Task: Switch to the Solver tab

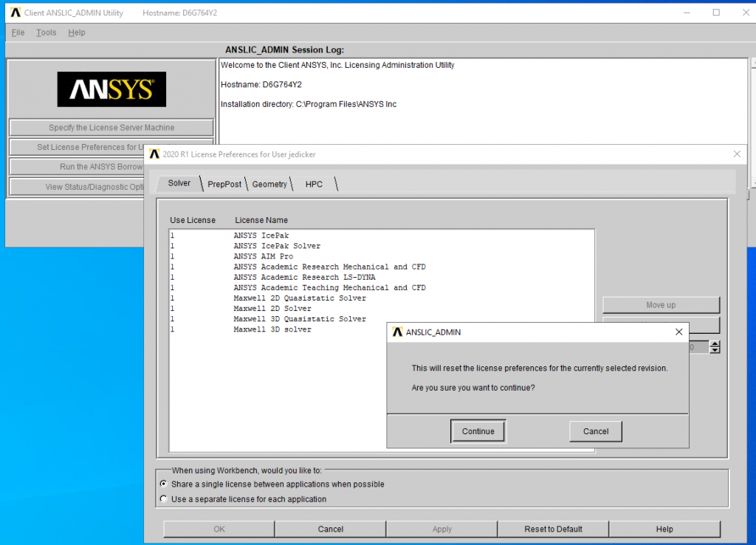Action: pos(179,183)
